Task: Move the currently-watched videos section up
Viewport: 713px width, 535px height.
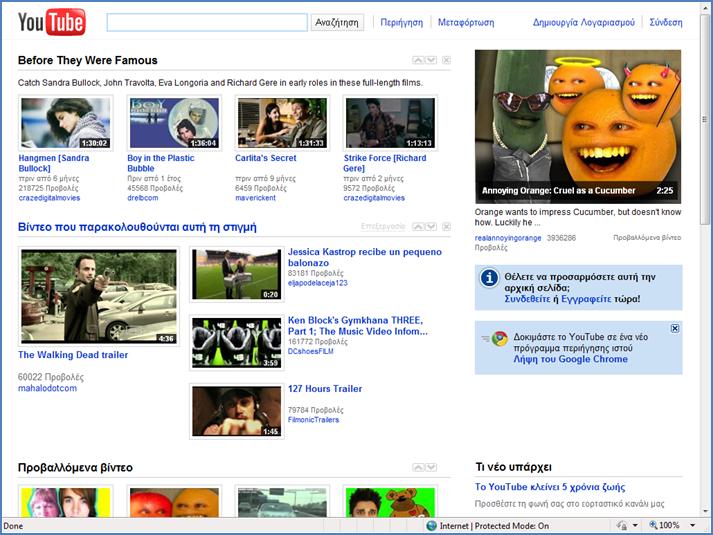Action: coord(418,226)
